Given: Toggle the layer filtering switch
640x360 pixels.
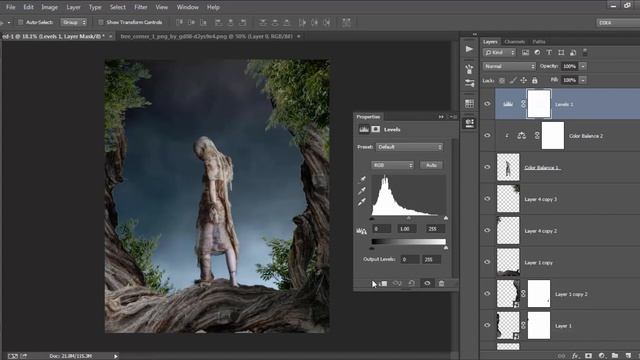Looking at the screenshot, I should [x=585, y=52].
